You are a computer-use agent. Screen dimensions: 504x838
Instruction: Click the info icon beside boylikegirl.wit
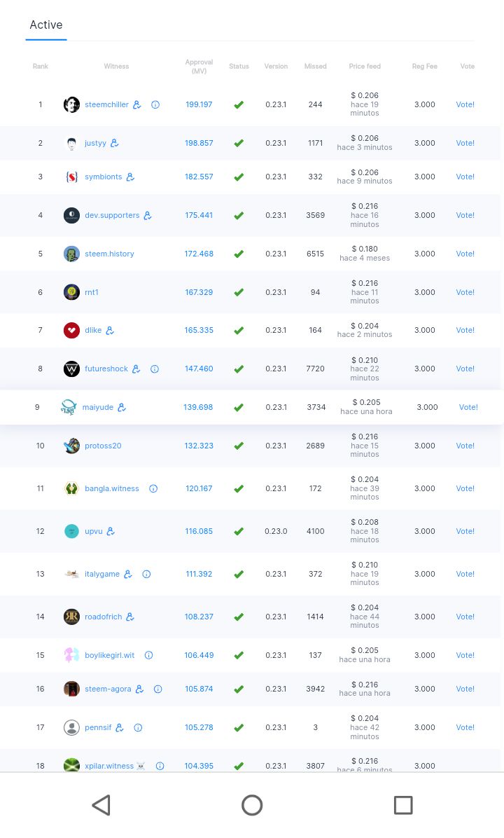pos(148,655)
